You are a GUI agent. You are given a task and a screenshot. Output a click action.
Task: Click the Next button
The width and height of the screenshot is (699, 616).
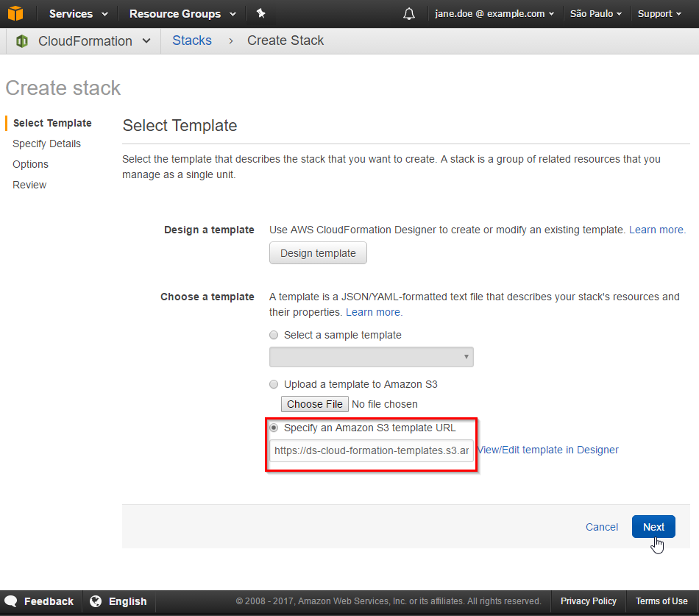pyautogui.click(x=653, y=527)
